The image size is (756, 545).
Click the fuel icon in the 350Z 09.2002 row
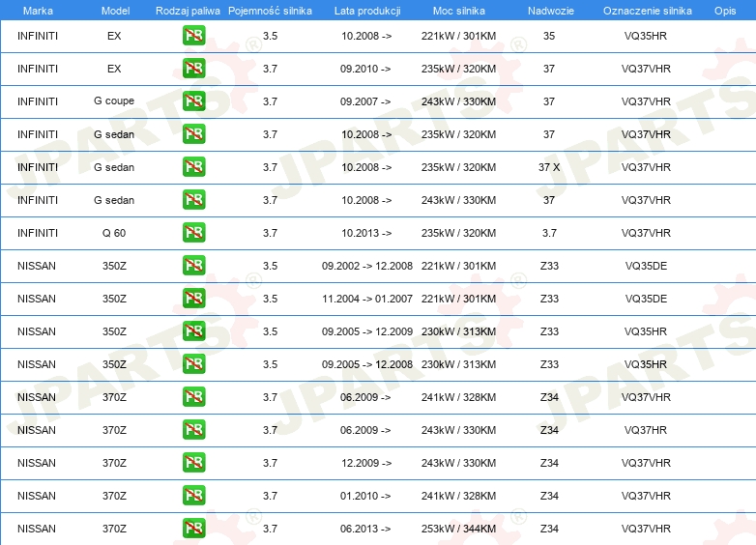(193, 266)
